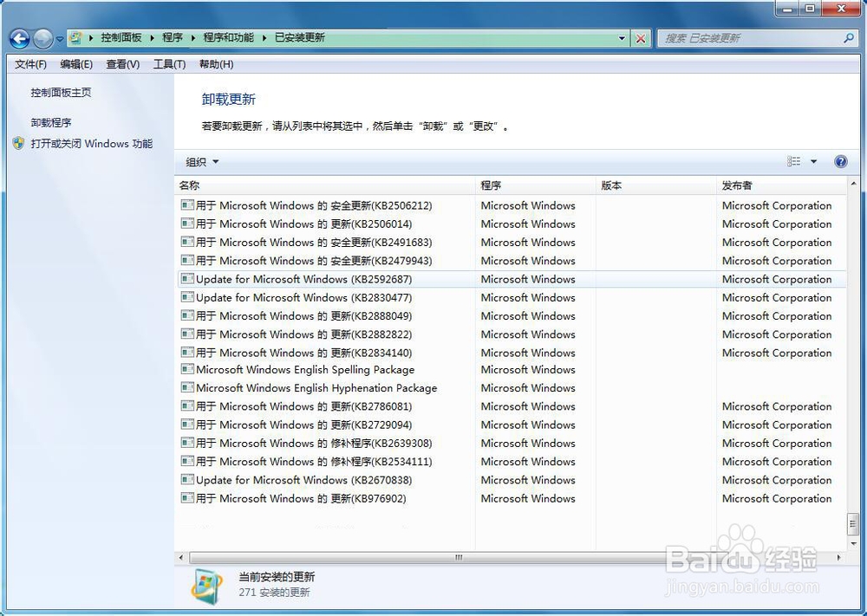Click icon of KB2888049 update row

187,314
